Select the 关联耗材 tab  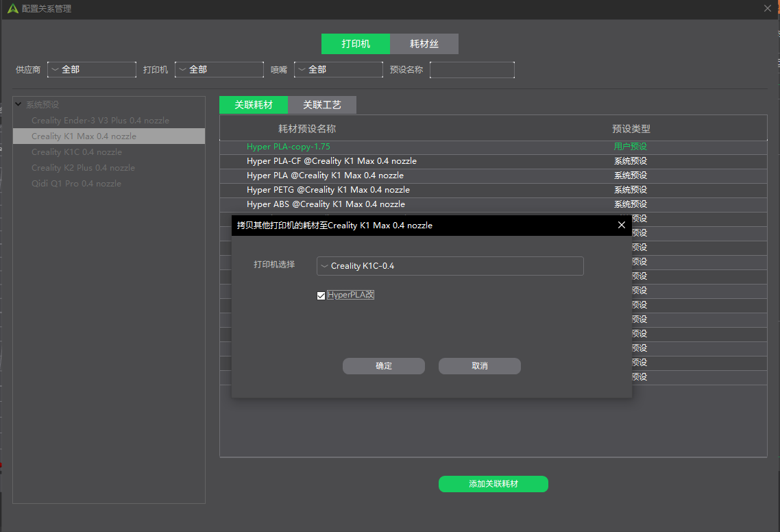(254, 105)
